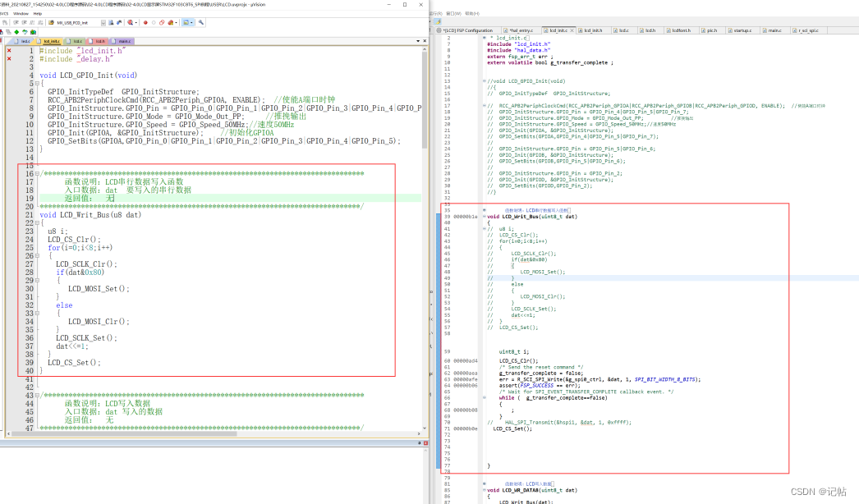Click the indent lines icon in uVision toolbar

[x=16, y=22]
